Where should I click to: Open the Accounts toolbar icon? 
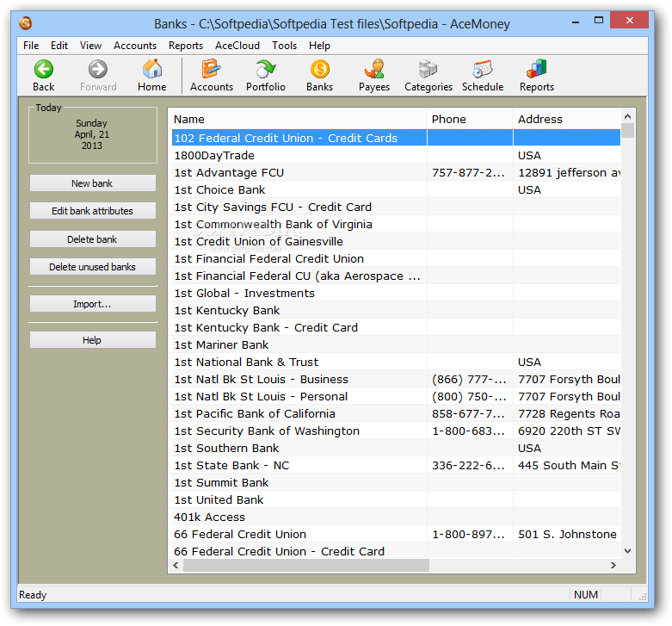(212, 69)
